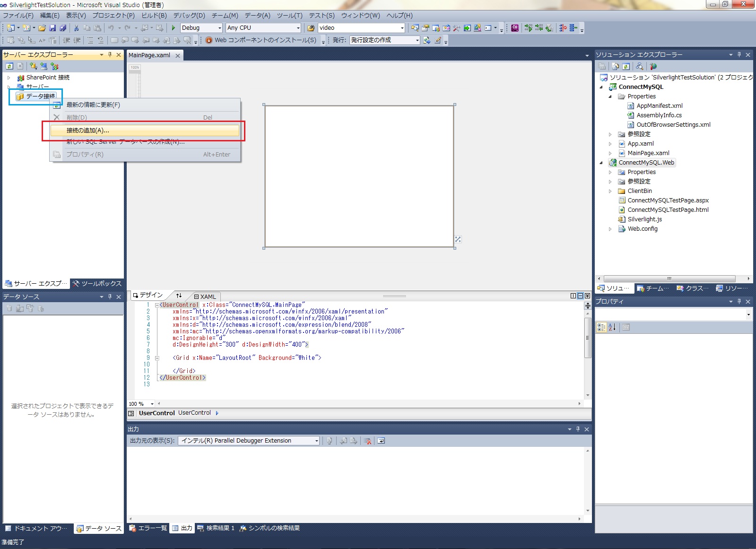Screen dimensions: 756x549
Task: Click SharePoint connection icon in Server Explorer toolbar
Action: [x=55, y=66]
